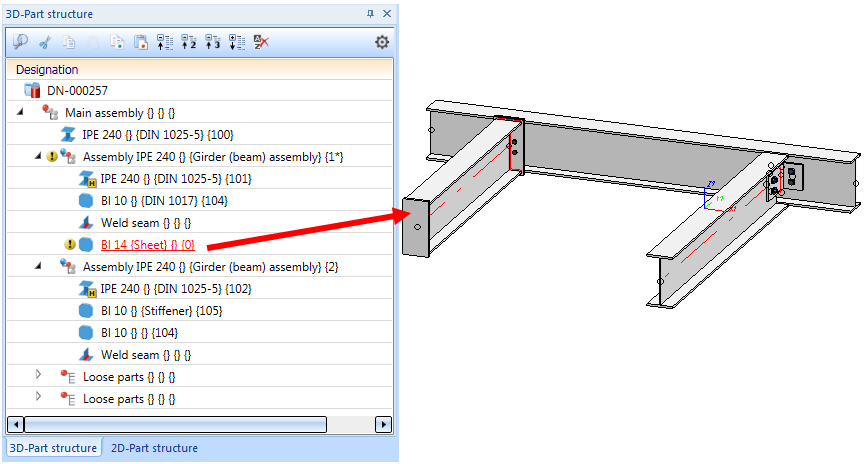The width and height of the screenshot is (866, 464).
Task: Click the greyed-out Paste icon
Action: click(93, 42)
